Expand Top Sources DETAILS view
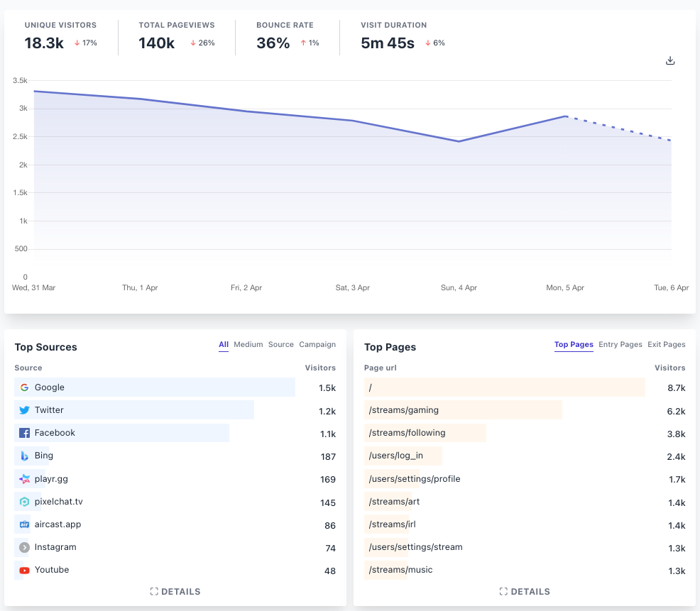 tap(175, 591)
